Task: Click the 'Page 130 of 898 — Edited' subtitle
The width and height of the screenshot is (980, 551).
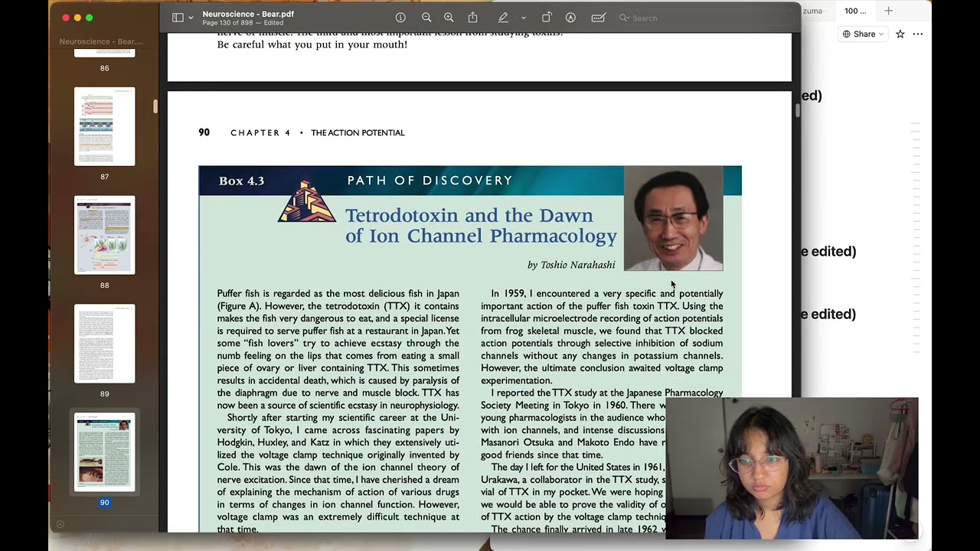Action: coord(243,23)
